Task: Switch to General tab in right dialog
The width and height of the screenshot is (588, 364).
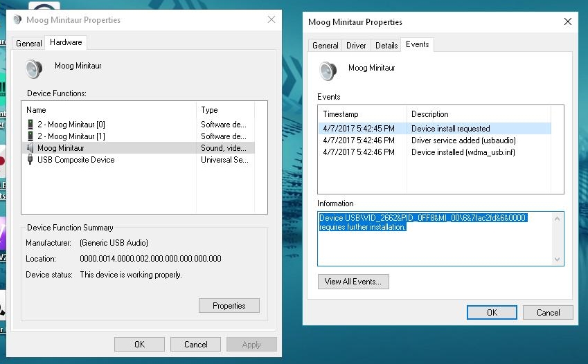Action: pyautogui.click(x=325, y=46)
